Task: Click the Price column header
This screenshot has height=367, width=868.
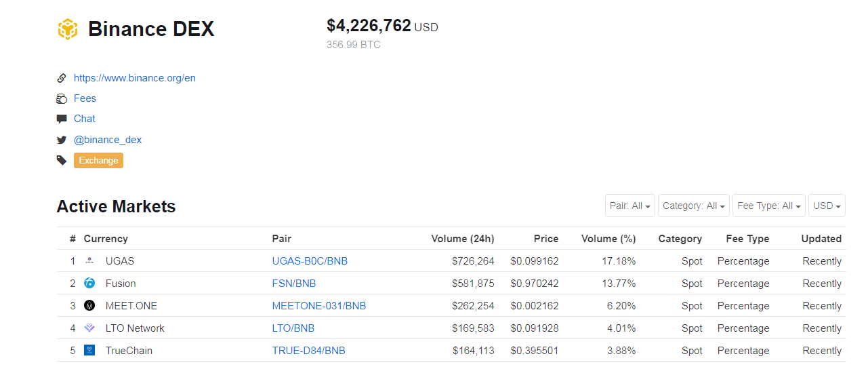Action: point(546,239)
